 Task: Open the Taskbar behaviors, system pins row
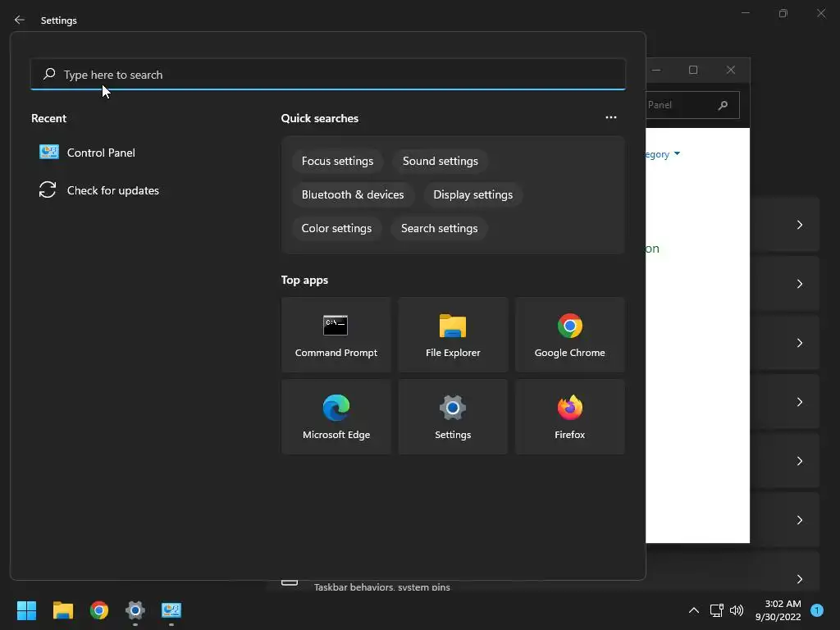pos(542,584)
